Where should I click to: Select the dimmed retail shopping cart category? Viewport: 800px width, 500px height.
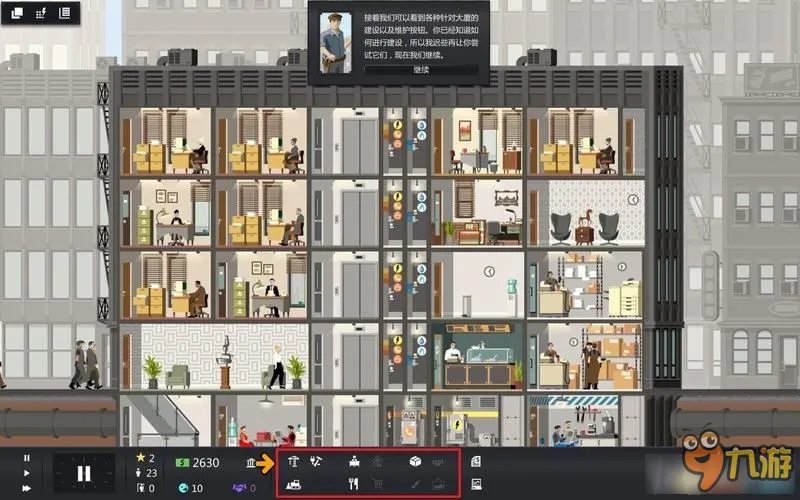pyautogui.click(x=378, y=484)
